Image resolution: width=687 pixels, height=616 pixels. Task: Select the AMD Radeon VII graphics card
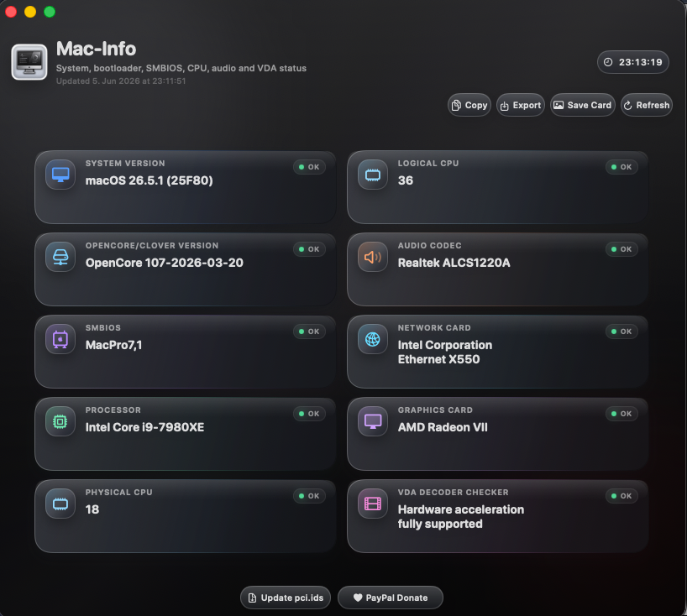(x=443, y=427)
